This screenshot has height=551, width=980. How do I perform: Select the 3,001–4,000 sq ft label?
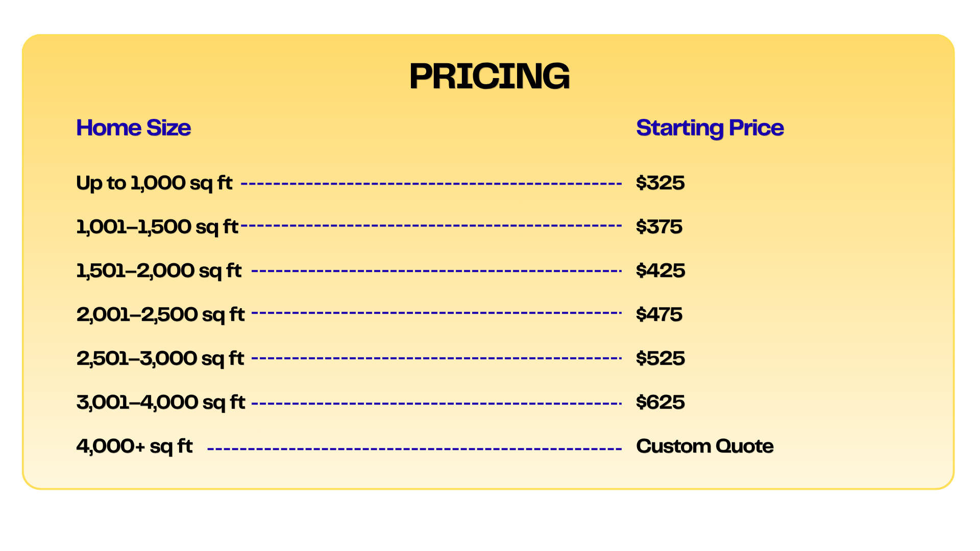(x=161, y=403)
